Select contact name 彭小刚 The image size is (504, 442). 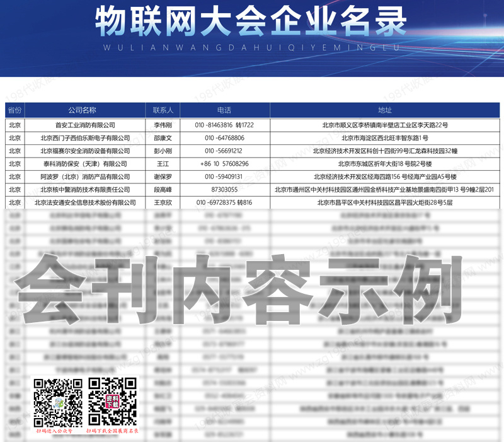click(x=163, y=151)
